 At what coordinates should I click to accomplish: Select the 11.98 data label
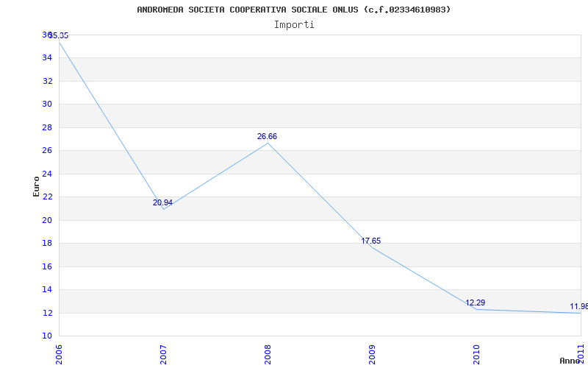coord(579,306)
